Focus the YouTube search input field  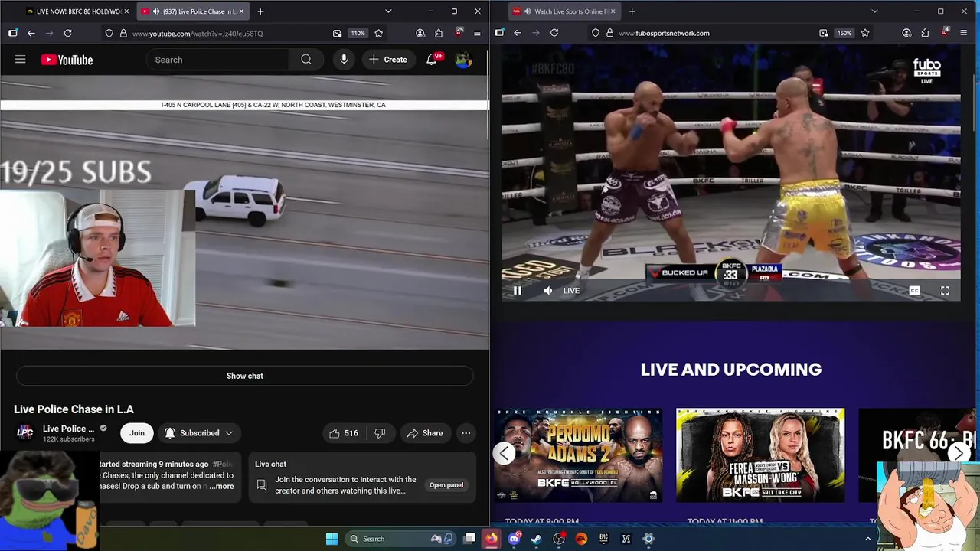point(217,60)
